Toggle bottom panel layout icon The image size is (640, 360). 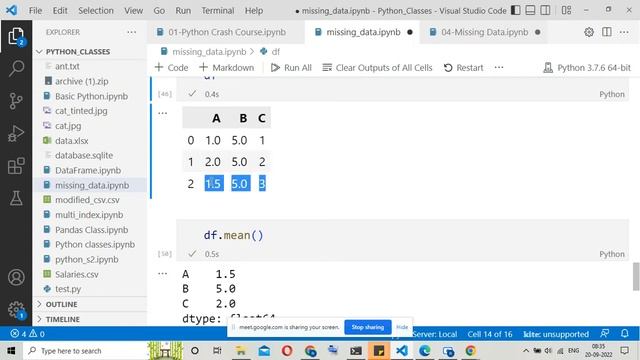click(x=530, y=10)
